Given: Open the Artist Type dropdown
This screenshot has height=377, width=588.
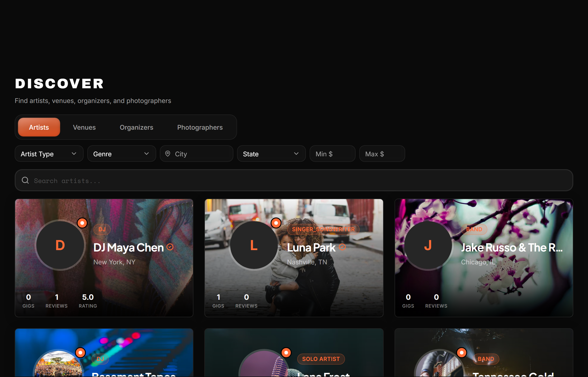Looking at the screenshot, I should click(49, 154).
